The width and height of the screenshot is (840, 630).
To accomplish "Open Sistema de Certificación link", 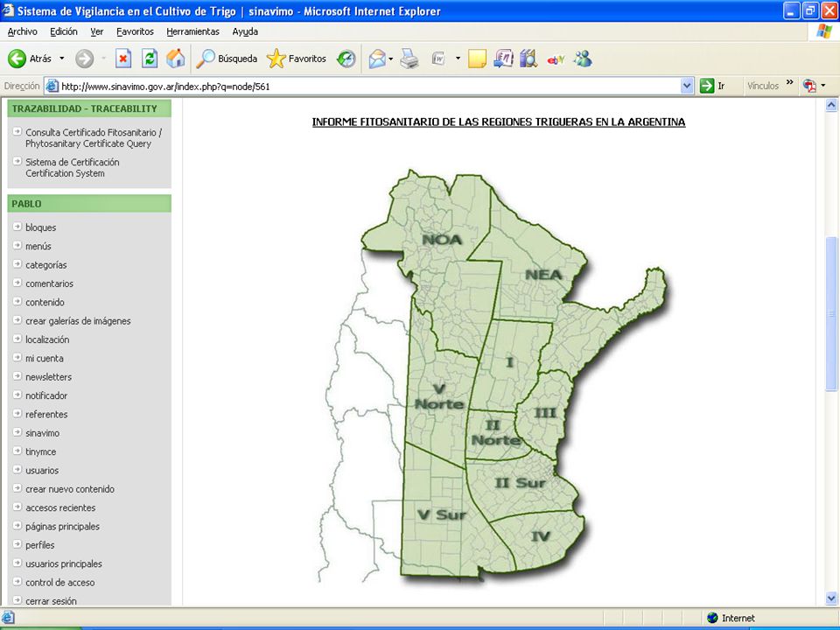I will [73, 168].
